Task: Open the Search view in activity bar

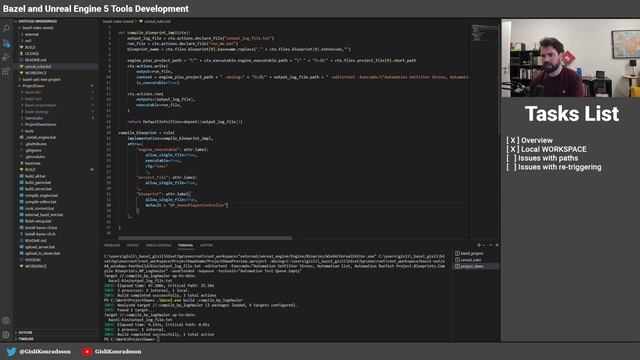Action: tap(6, 29)
